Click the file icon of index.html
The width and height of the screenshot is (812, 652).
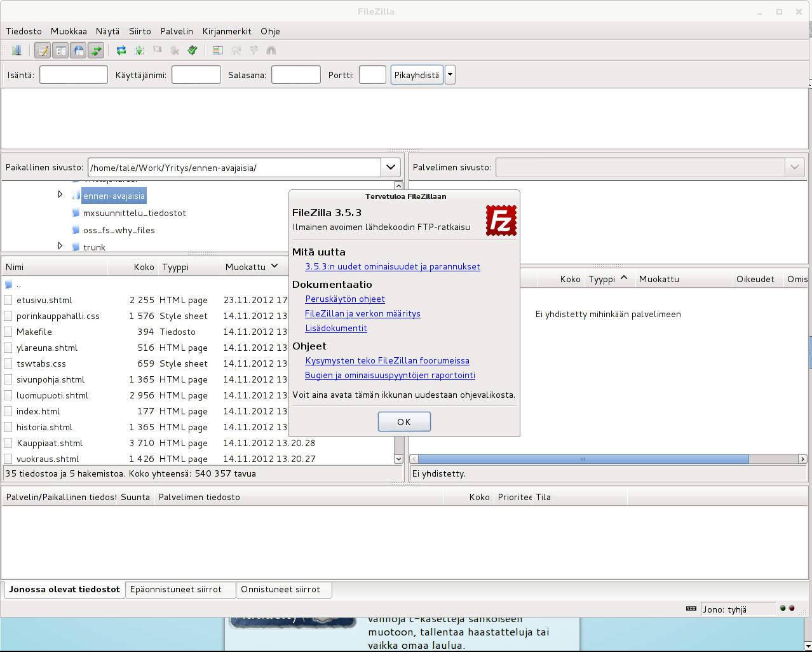8,411
